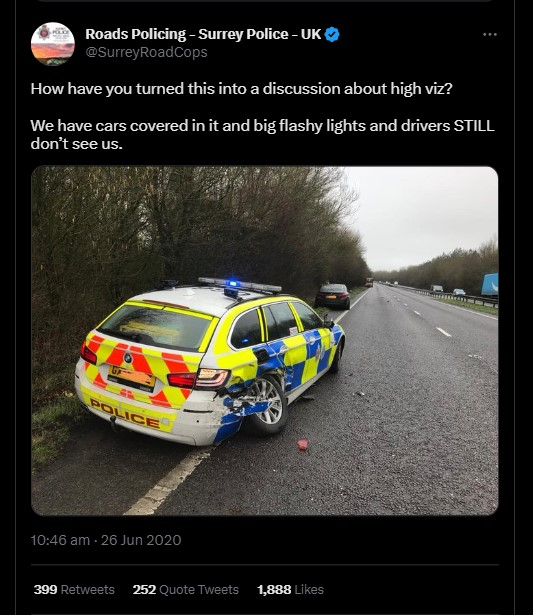The height and width of the screenshot is (615, 533).
Task: Click the Roads Policing – Surrey Police display name
Action: (x=203, y=34)
